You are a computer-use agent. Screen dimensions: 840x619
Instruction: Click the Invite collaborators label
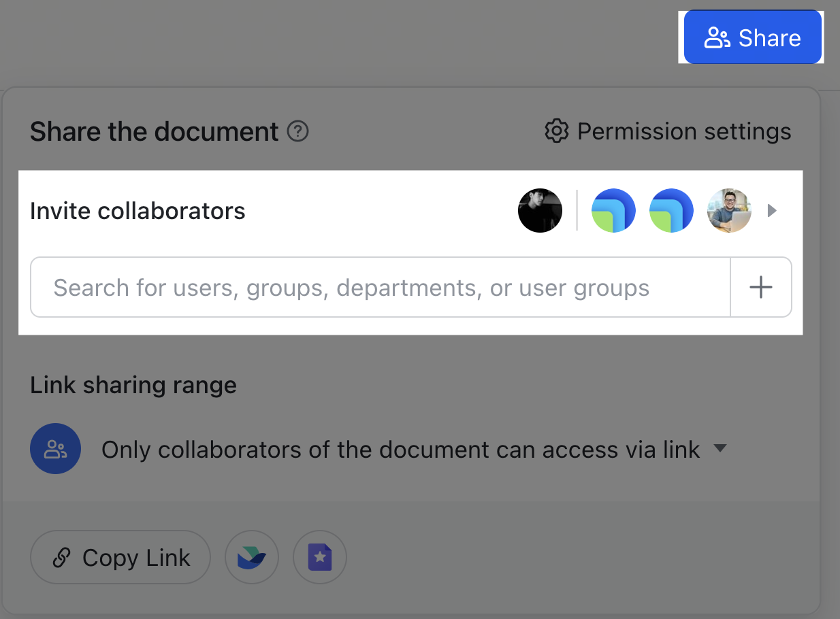tap(137, 211)
